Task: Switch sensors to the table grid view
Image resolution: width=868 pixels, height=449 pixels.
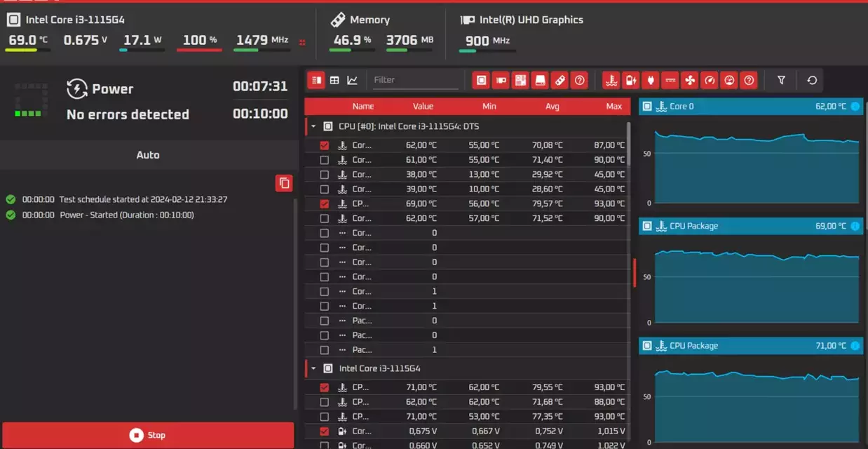Action: 334,80
